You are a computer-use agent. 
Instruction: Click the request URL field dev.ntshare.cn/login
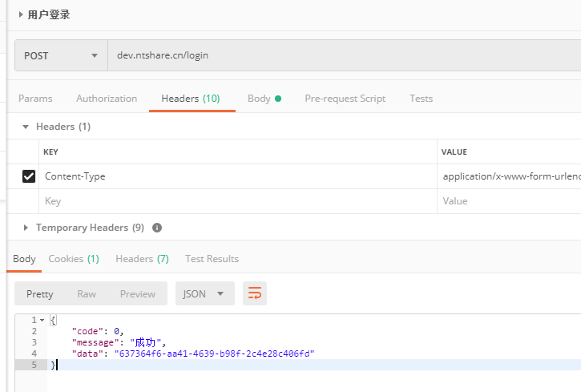tap(345, 55)
